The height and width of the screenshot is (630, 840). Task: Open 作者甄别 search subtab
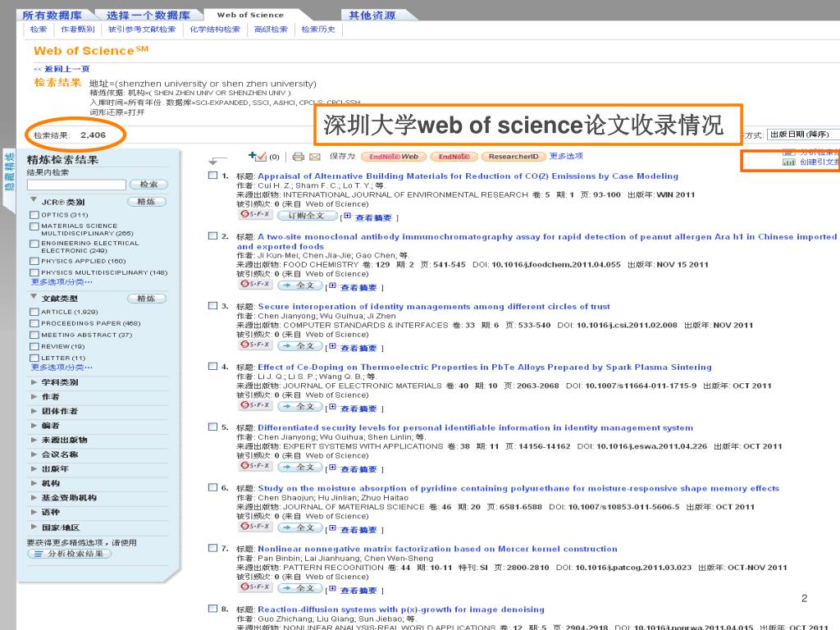78,30
